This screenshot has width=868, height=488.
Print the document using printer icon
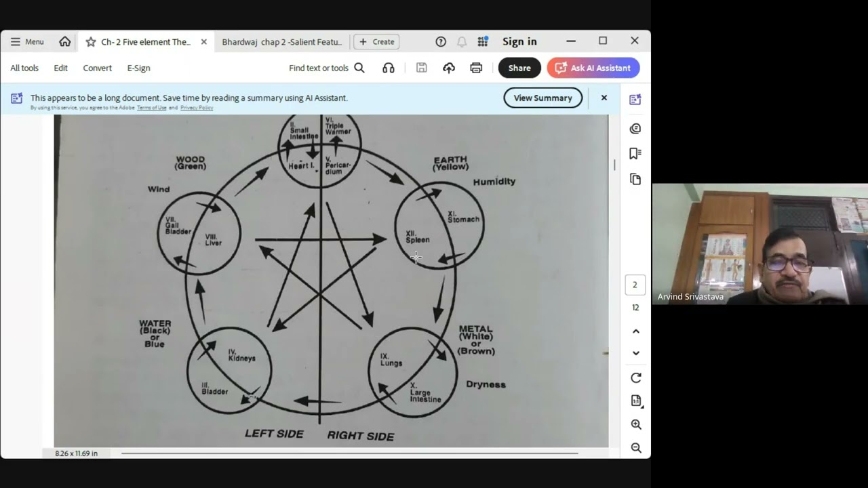click(476, 68)
